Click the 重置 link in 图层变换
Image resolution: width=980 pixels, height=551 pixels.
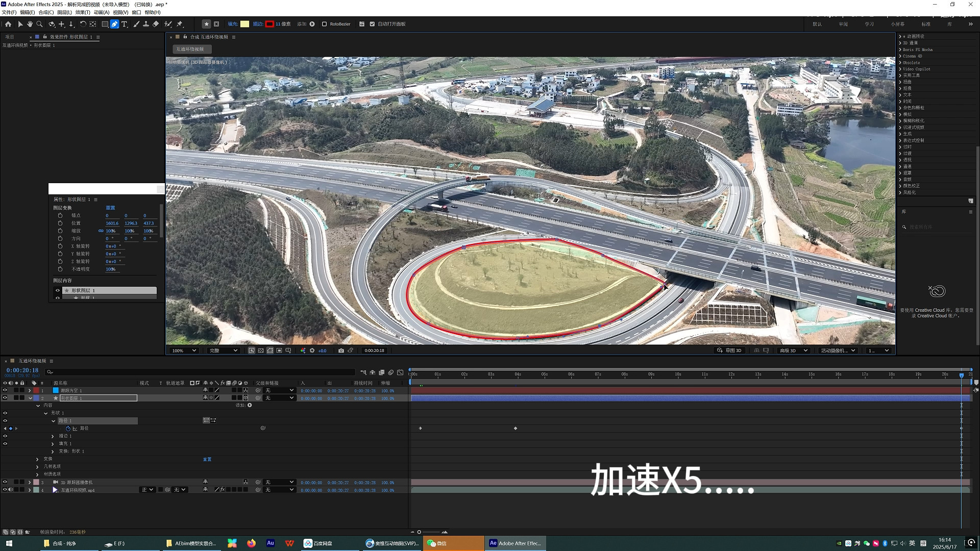(x=110, y=208)
